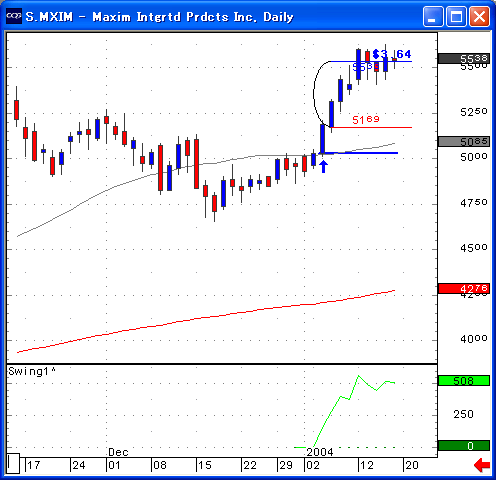Click the gray 5085 moving average label
The image size is (496, 480).
(x=464, y=141)
